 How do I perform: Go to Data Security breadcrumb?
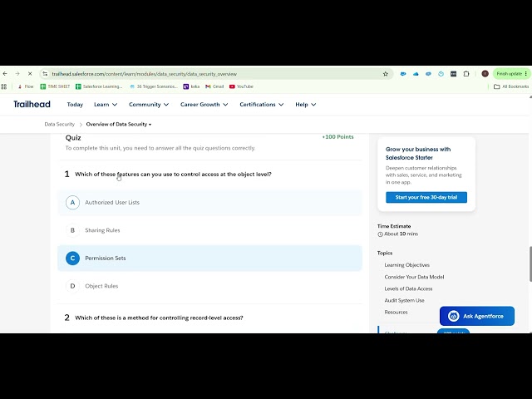click(59, 124)
